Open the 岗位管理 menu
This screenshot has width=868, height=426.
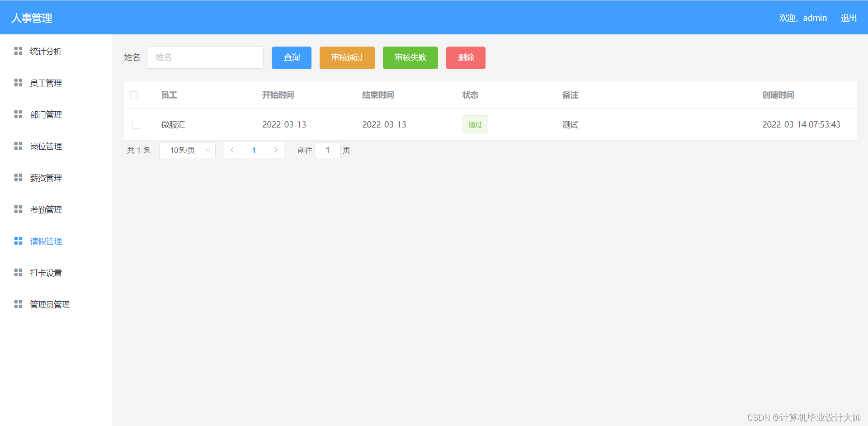[x=56, y=146]
